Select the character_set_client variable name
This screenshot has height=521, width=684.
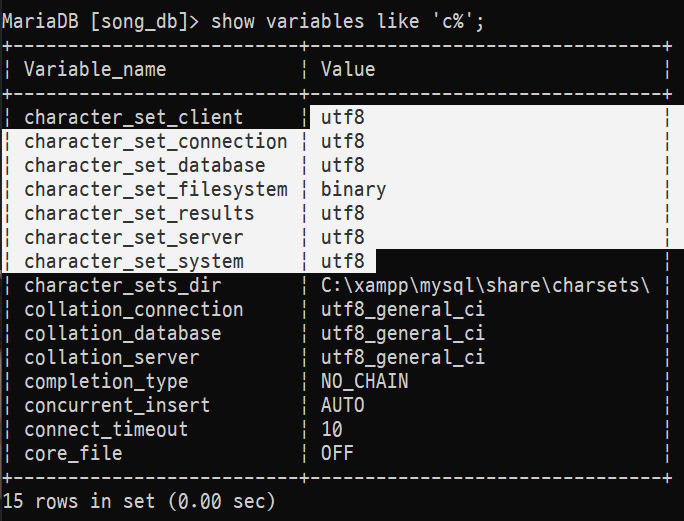pyautogui.click(x=133, y=117)
